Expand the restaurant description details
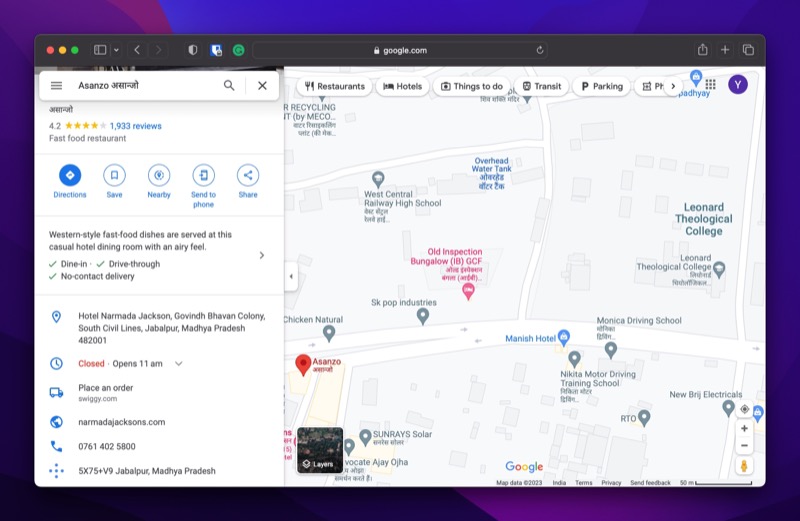 (x=262, y=255)
